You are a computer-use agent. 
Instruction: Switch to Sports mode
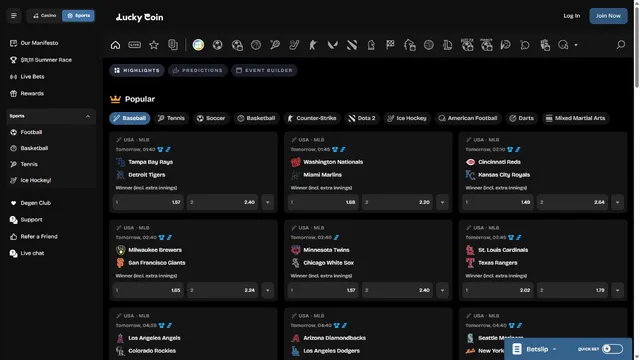coord(78,16)
